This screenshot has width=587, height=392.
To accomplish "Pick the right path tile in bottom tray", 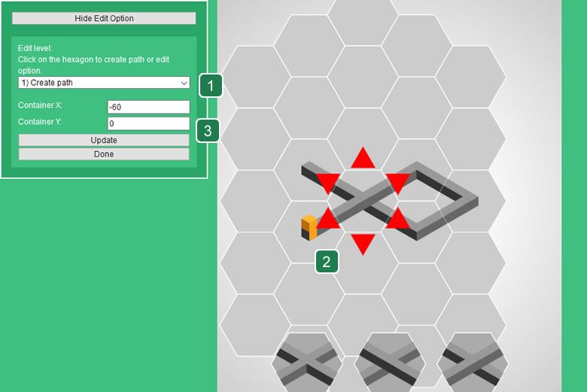I will [x=472, y=363].
